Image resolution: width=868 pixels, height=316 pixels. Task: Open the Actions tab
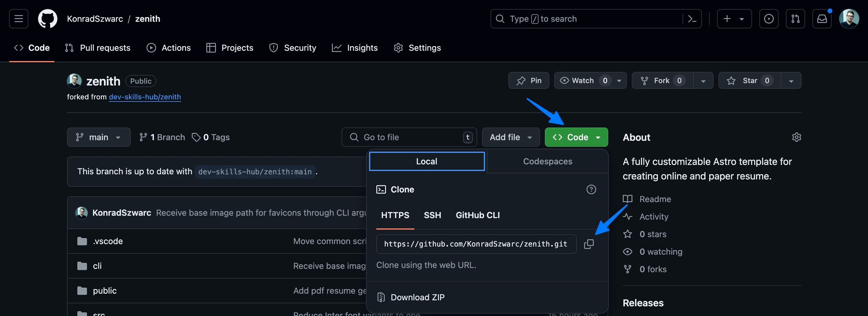(169, 48)
